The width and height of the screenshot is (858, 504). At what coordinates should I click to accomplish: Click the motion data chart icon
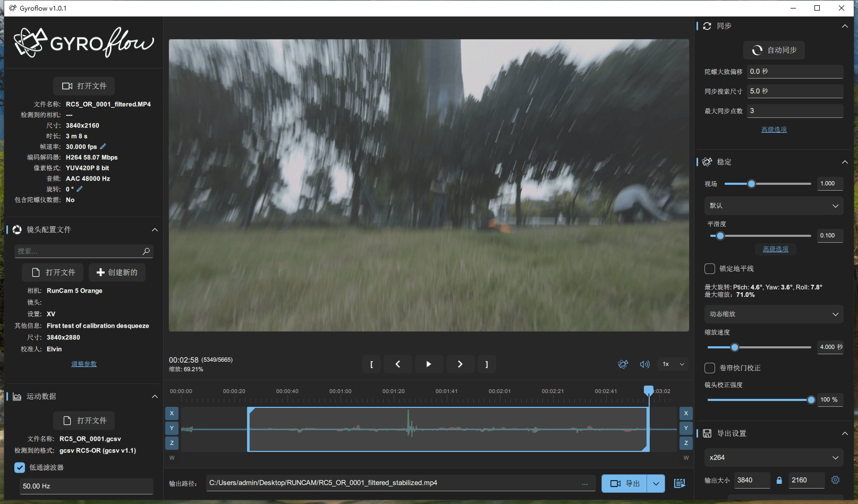point(17,397)
